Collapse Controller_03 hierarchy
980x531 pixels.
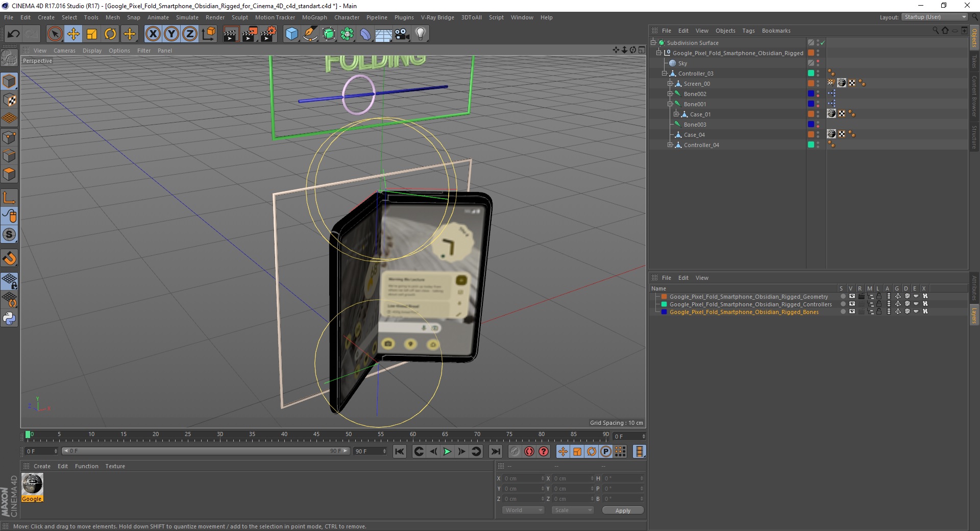point(665,74)
